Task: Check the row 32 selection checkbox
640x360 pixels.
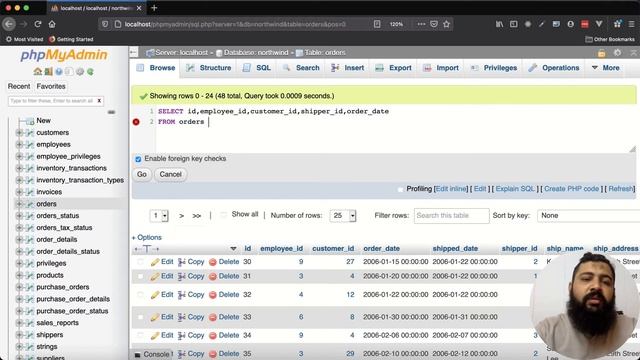Action: [x=140, y=295]
